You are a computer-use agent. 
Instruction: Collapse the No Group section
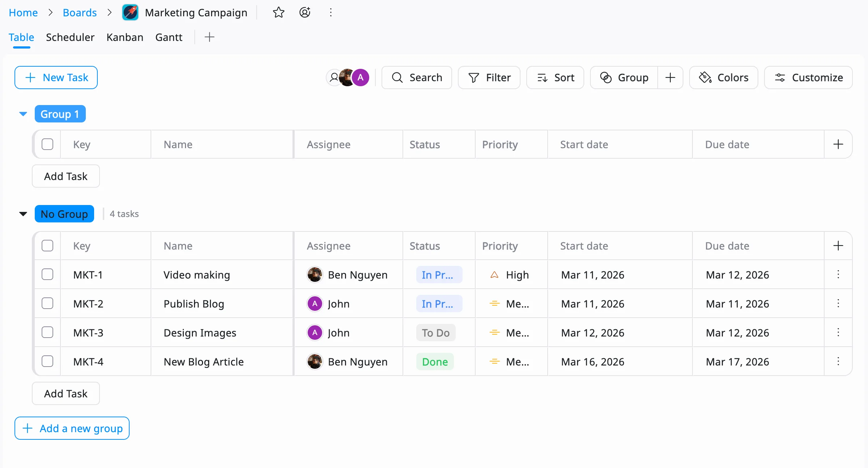tap(23, 214)
